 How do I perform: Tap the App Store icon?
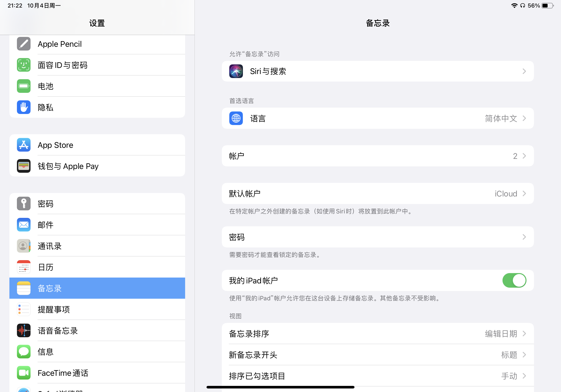point(24,145)
